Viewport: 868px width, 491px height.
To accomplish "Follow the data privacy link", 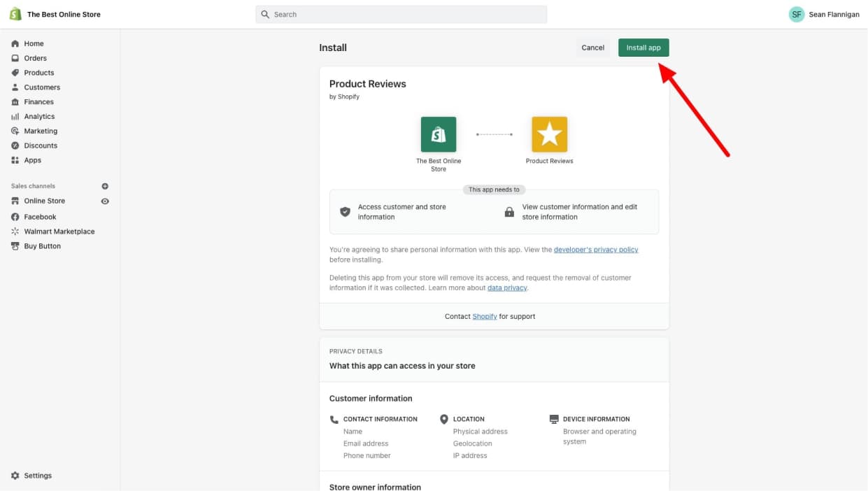I will 507,287.
